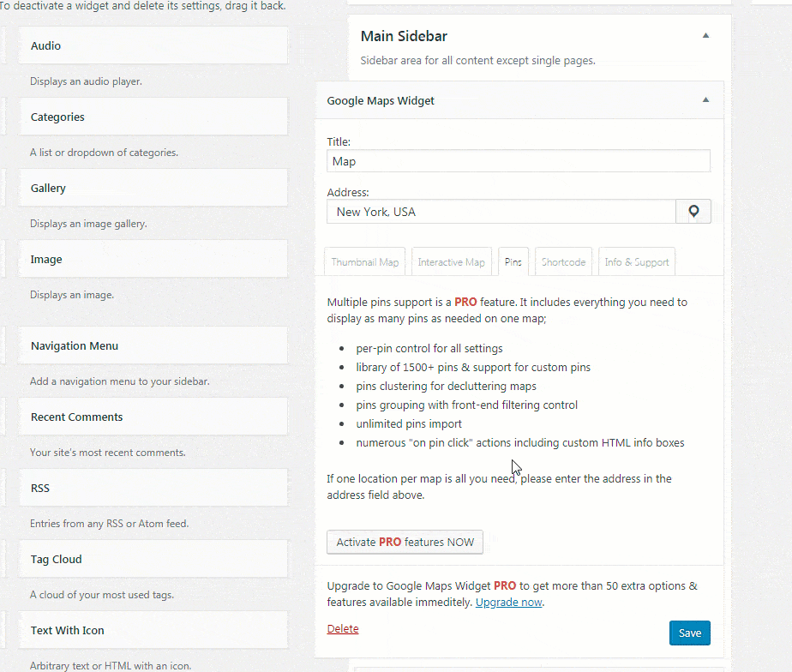Collapse the Google Maps Widget arrow
The height and width of the screenshot is (672, 792).
coord(705,99)
